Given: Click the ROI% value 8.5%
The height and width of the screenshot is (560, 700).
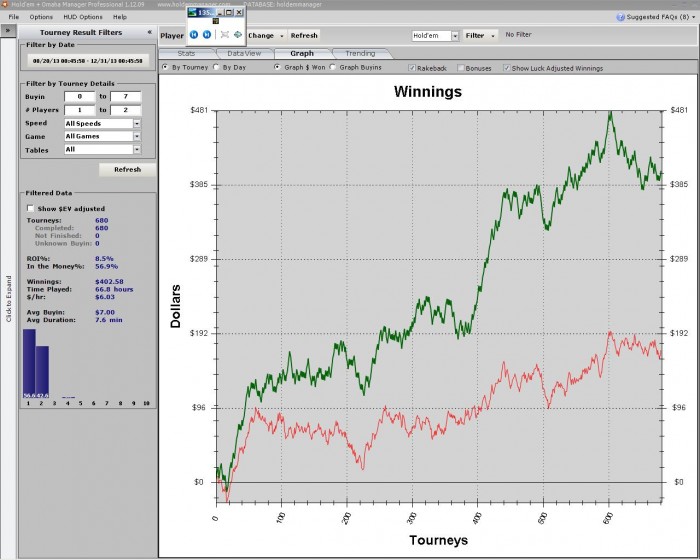Looking at the screenshot, I should pos(104,259).
